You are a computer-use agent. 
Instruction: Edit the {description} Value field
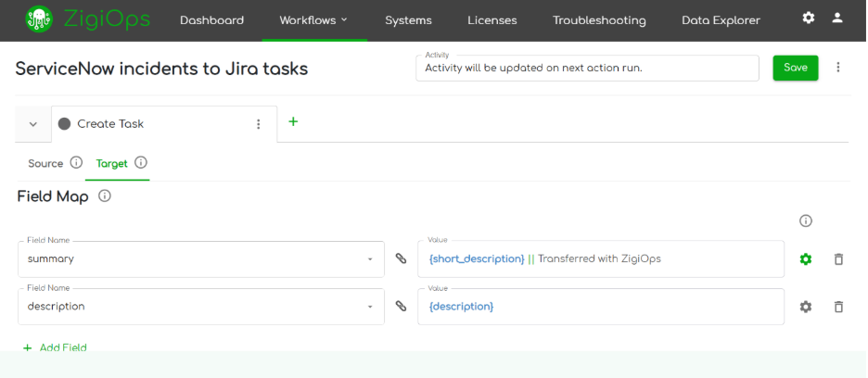coord(601,307)
